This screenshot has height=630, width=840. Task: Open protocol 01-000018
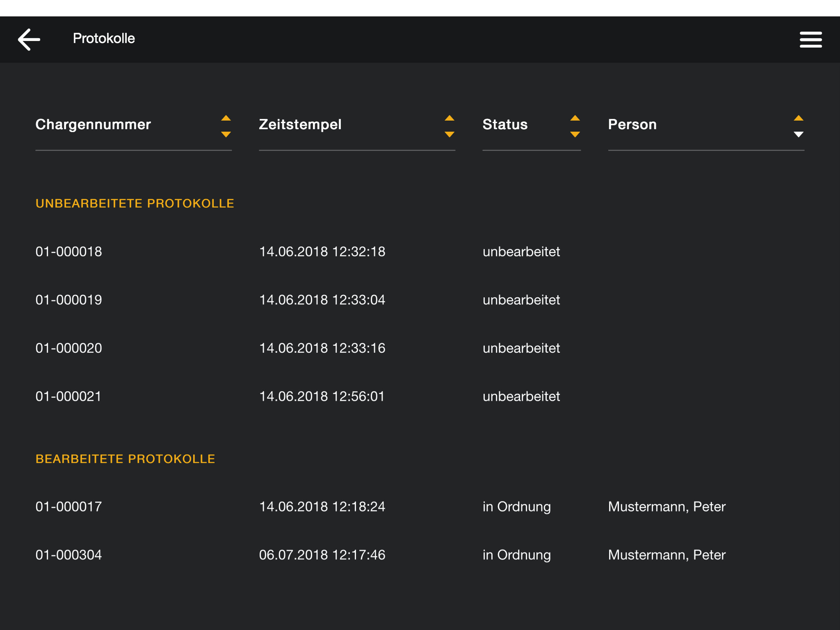[69, 252]
